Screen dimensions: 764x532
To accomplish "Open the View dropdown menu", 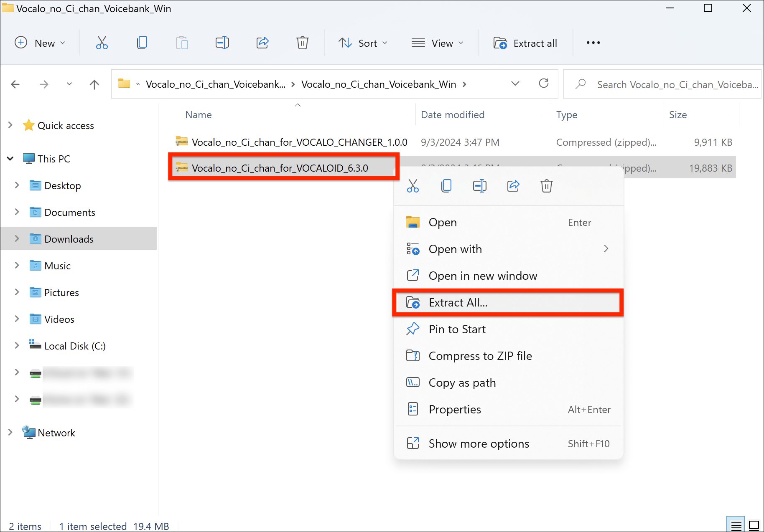I will (438, 43).
